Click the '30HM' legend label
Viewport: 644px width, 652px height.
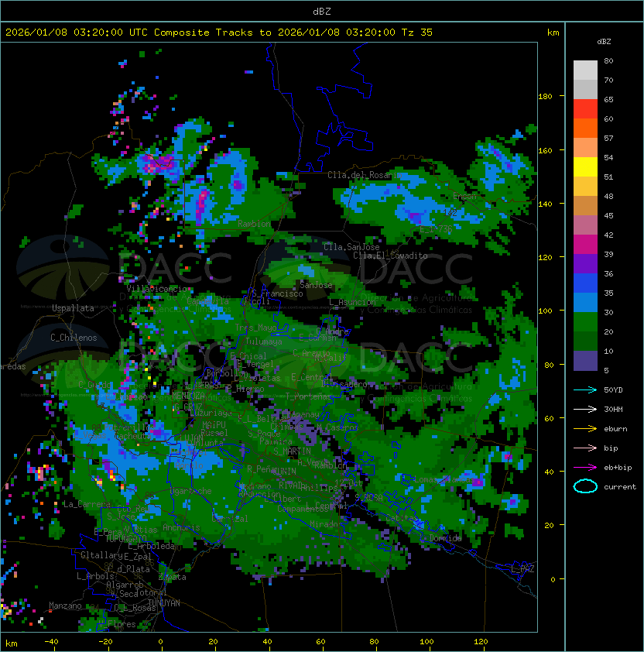(x=613, y=409)
